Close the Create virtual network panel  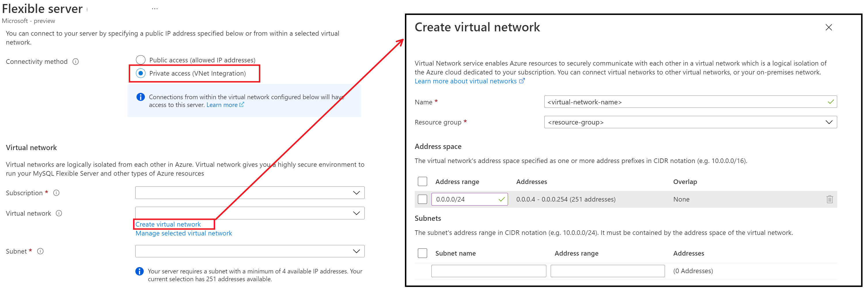pyautogui.click(x=829, y=28)
